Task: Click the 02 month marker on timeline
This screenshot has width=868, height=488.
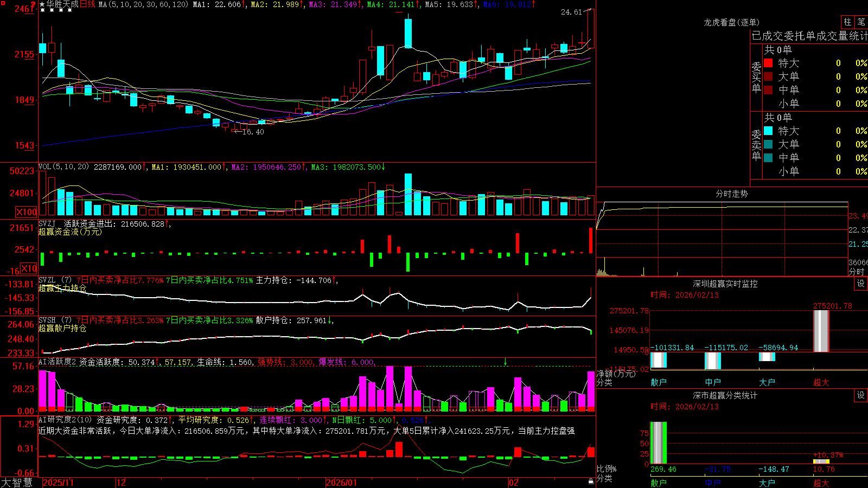Action: 513,483
